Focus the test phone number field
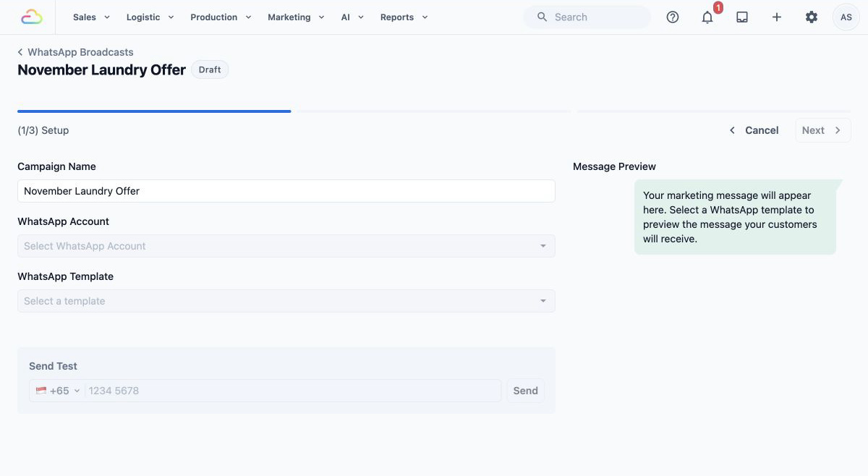868x476 pixels. click(293, 391)
